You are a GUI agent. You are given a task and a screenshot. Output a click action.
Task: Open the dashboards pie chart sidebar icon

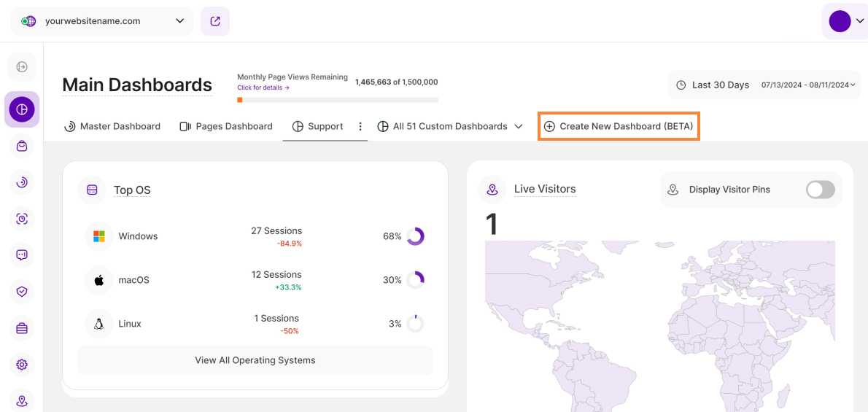[22, 109]
